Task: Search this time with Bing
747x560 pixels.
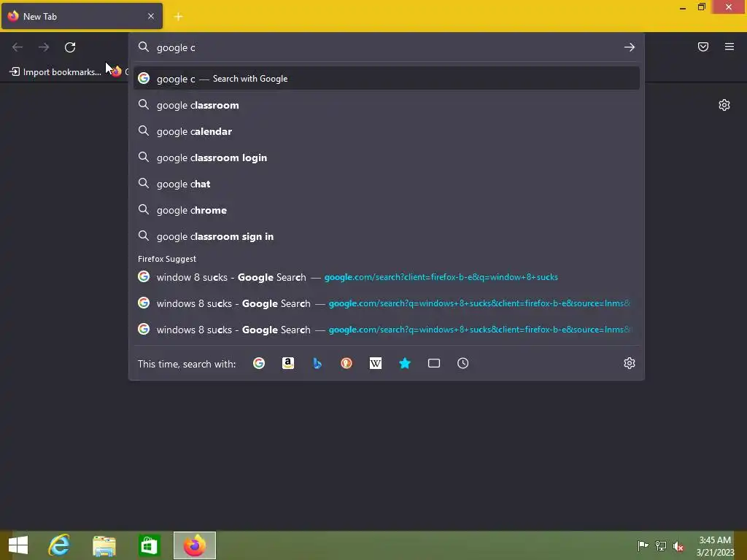Action: click(x=317, y=363)
